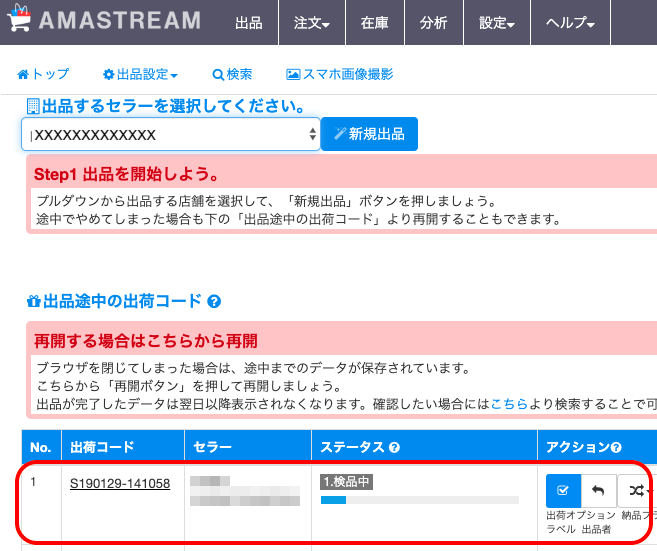Open スマホ画像撮影 image link

pos(339,75)
